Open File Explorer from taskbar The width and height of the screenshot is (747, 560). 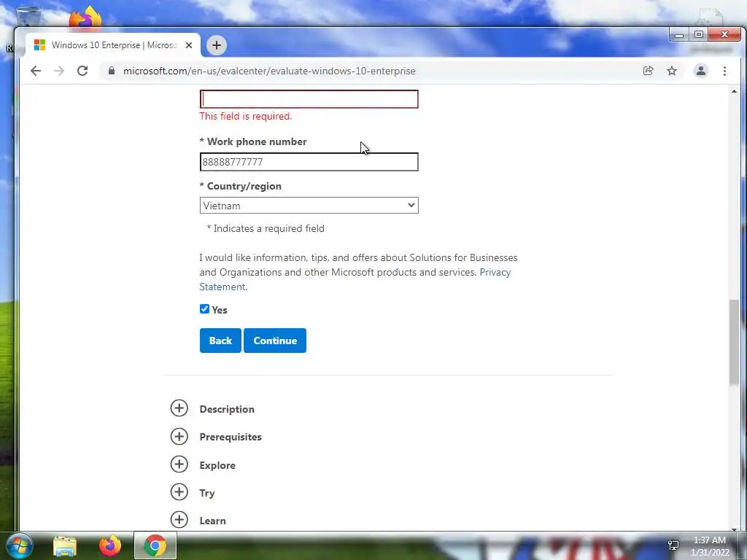coord(65,545)
